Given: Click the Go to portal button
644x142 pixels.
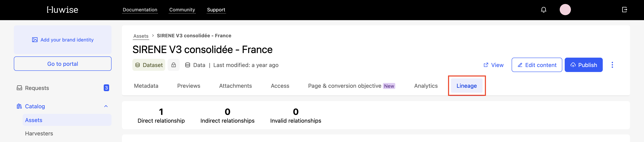Looking at the screenshot, I should click(x=62, y=64).
